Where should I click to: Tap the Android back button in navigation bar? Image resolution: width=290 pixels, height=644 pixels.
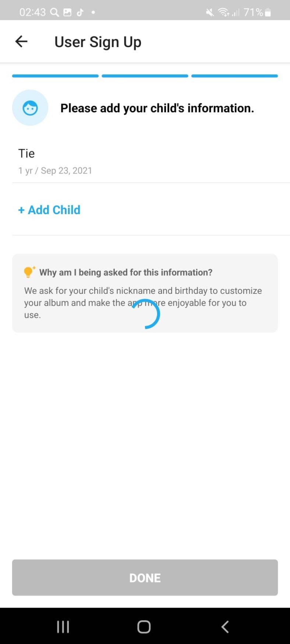pyautogui.click(x=225, y=627)
